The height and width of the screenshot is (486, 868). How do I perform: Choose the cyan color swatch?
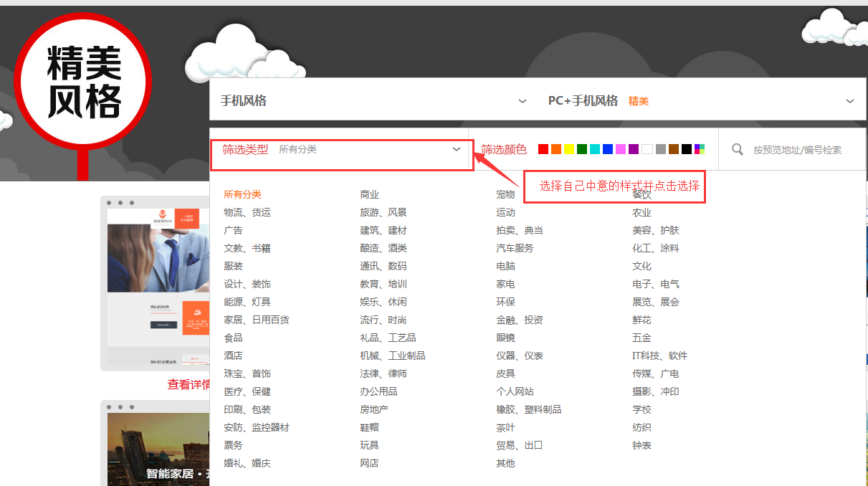(x=595, y=149)
